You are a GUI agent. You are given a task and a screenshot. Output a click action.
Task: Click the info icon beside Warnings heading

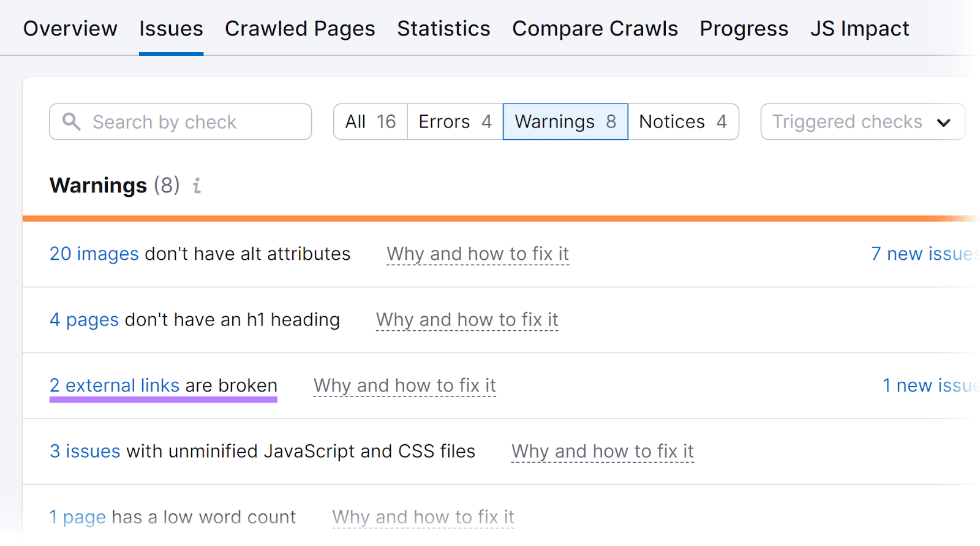tap(196, 186)
